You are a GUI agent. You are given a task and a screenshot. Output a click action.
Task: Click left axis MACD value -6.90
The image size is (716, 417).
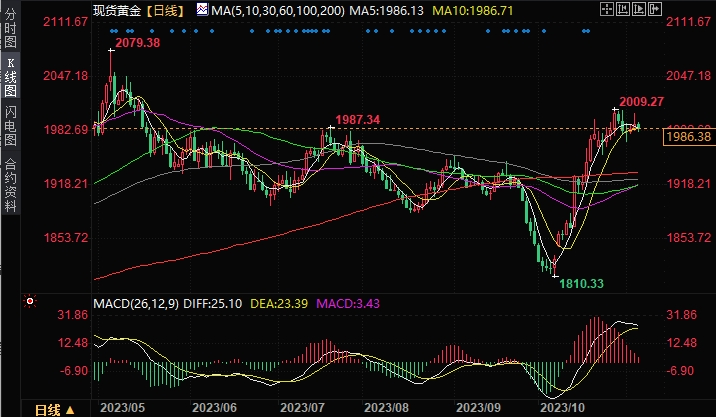[x=74, y=371]
